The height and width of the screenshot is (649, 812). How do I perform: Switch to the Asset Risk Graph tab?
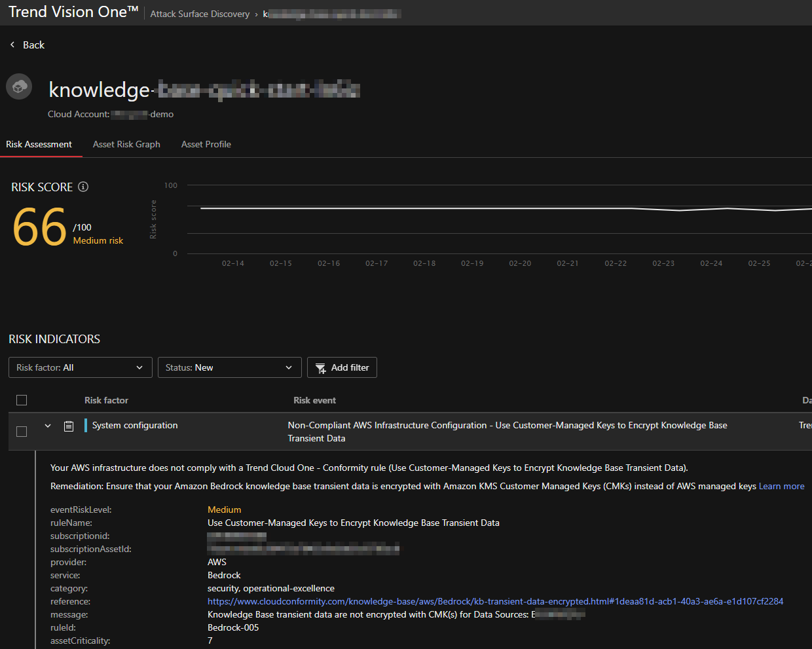pos(126,144)
